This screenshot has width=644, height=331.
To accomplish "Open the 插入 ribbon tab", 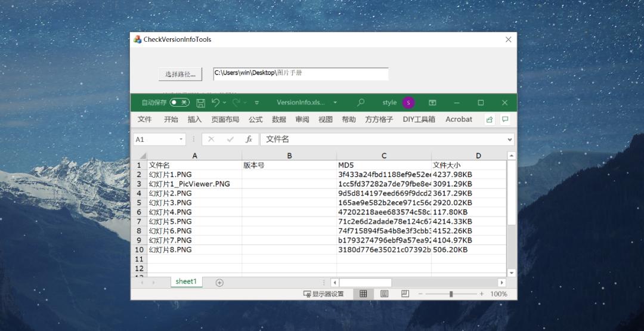I will pos(194,119).
